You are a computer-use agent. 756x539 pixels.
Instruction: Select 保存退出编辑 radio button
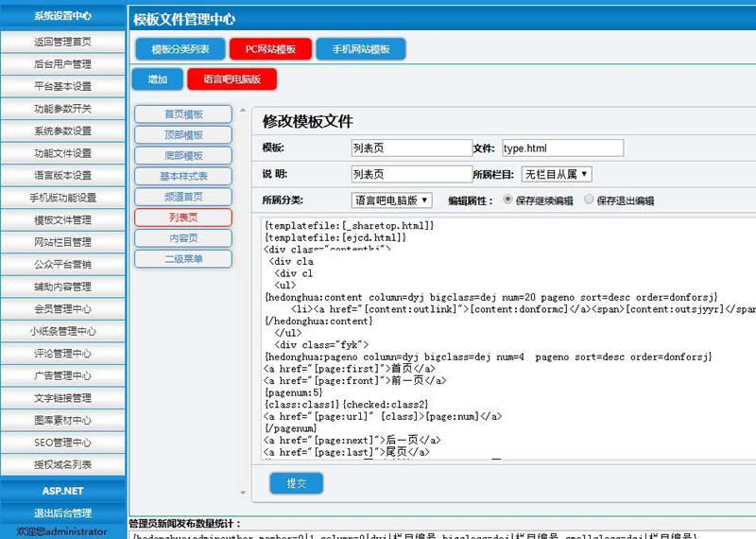pyautogui.click(x=590, y=200)
